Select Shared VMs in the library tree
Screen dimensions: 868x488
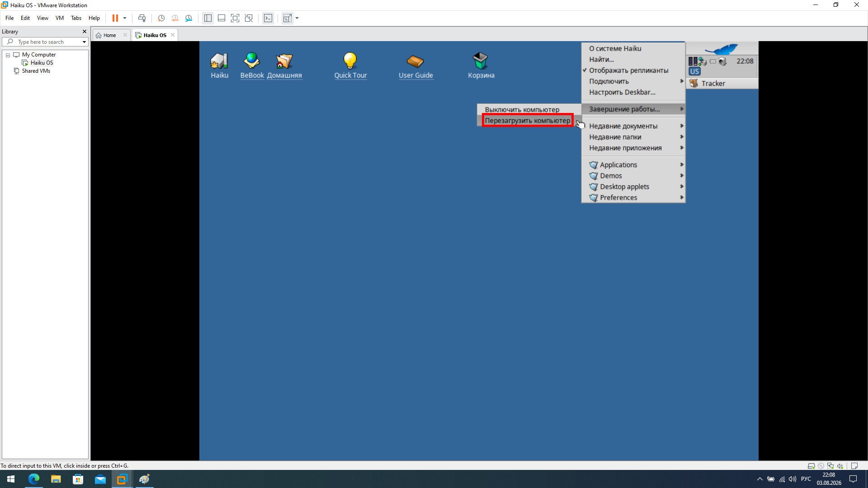click(36, 71)
